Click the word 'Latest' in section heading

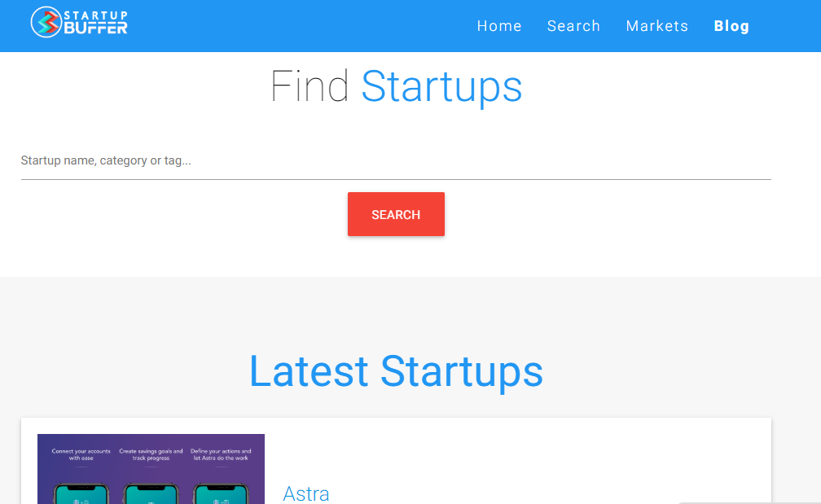coord(309,371)
